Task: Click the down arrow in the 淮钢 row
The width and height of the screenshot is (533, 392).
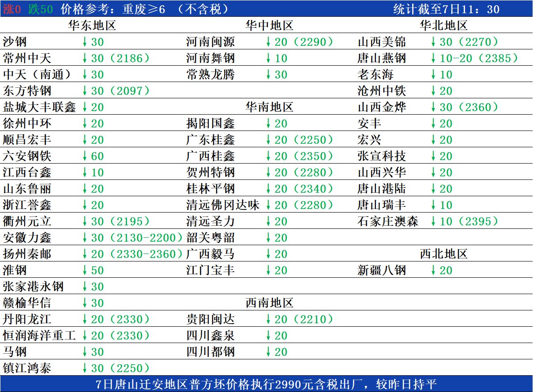Action: pyautogui.click(x=85, y=270)
